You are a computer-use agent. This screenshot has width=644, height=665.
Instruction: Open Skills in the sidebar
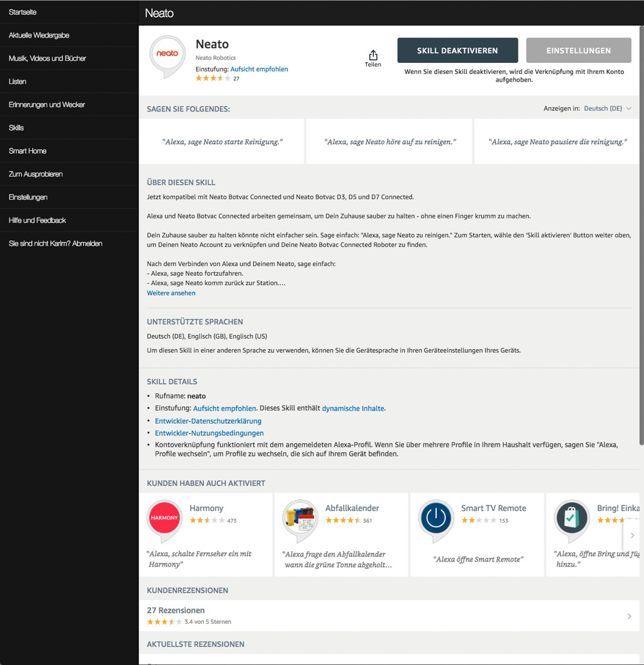pos(17,127)
